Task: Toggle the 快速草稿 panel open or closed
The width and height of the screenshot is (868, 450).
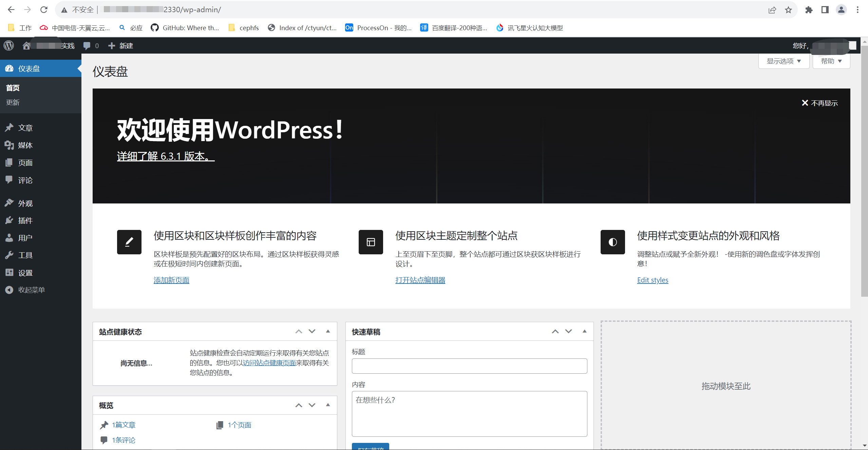Action: 584,331
